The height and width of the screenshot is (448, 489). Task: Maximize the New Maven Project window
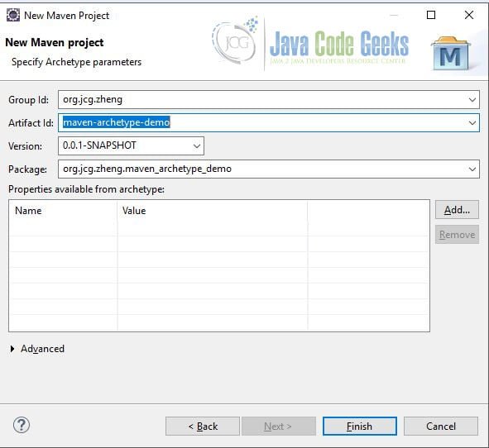point(431,15)
